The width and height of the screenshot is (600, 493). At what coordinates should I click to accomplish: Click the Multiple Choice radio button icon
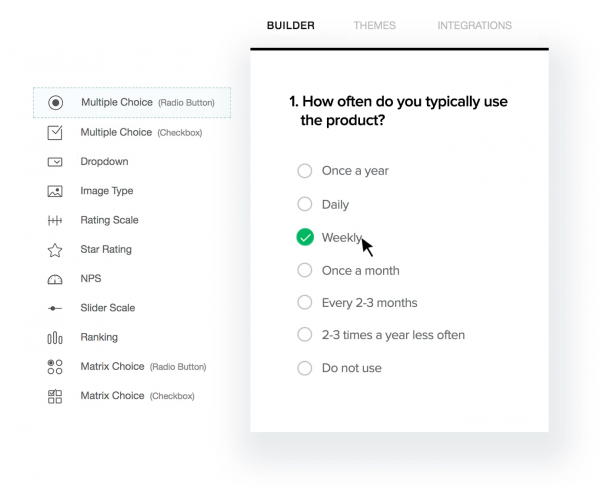click(x=56, y=103)
